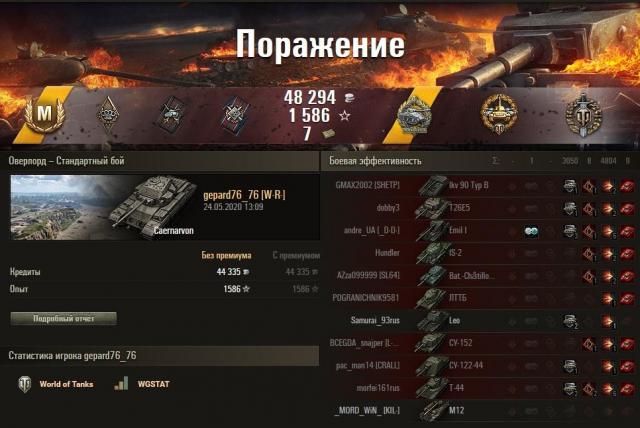Select the rightmost sword emblem medal
Viewport: 640px width, 428px height.
point(584,115)
